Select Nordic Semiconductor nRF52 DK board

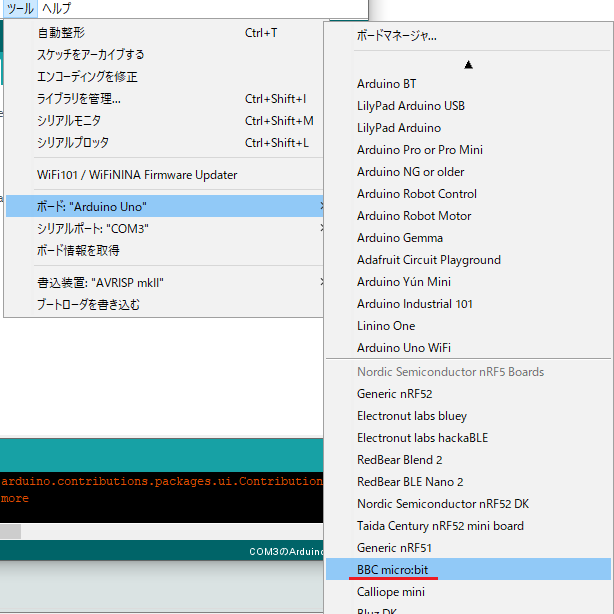468,504
